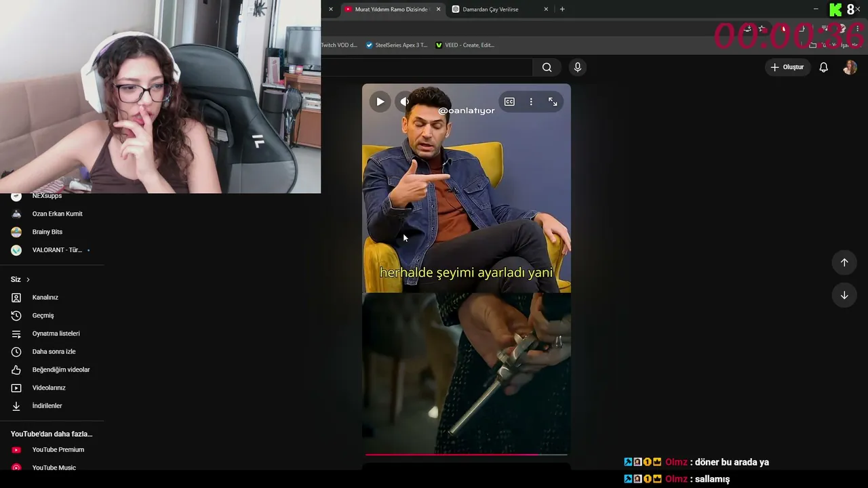Open a new browser tab
Viewport: 868px width, 488px height.
(562, 9)
